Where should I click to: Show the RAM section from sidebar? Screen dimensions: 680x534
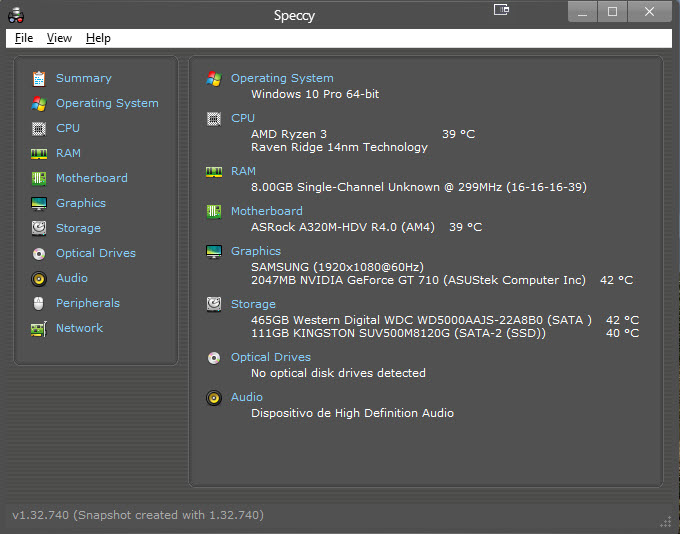[x=68, y=153]
